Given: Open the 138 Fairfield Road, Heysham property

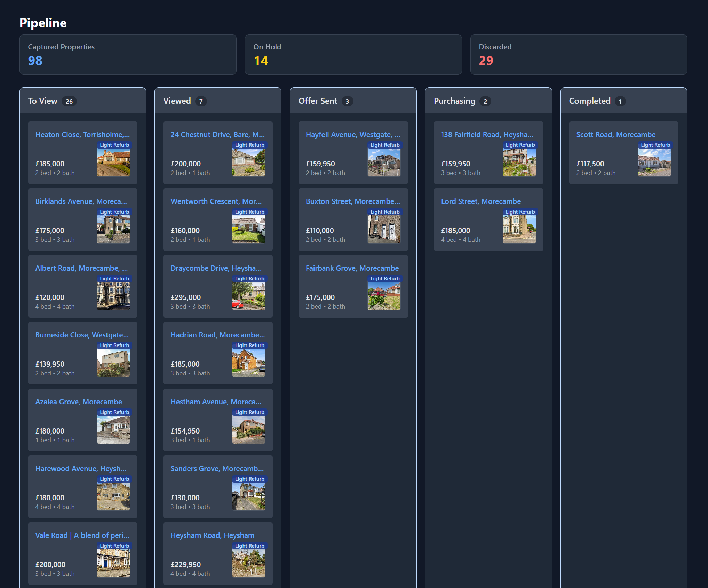Looking at the screenshot, I should click(487, 134).
